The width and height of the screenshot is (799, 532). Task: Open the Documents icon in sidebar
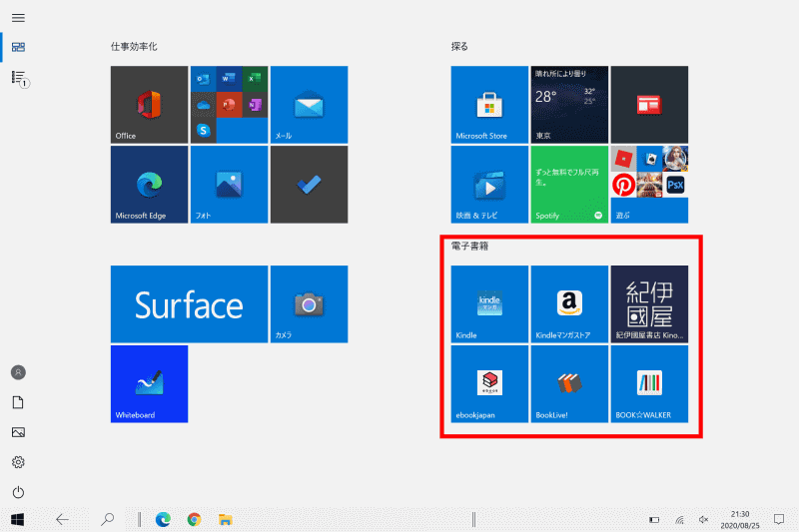(x=18, y=402)
